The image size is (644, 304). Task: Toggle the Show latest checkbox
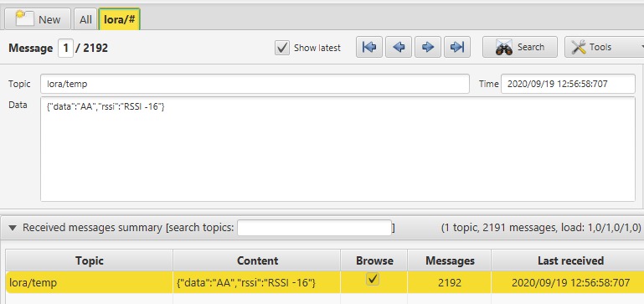coord(281,48)
